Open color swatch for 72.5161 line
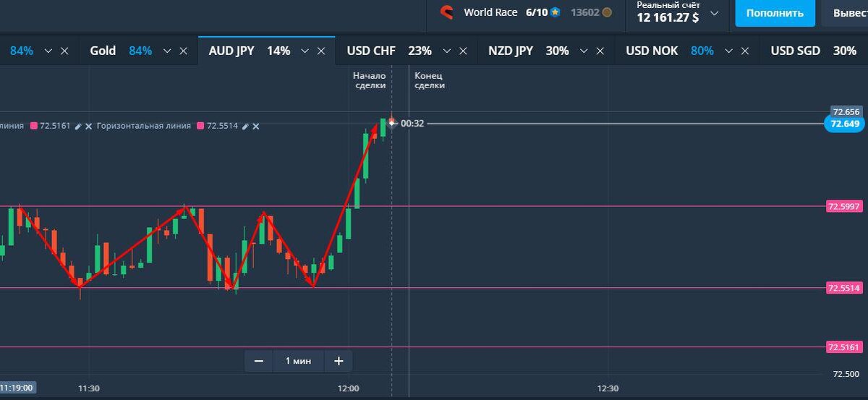868x400 pixels. 33,126
